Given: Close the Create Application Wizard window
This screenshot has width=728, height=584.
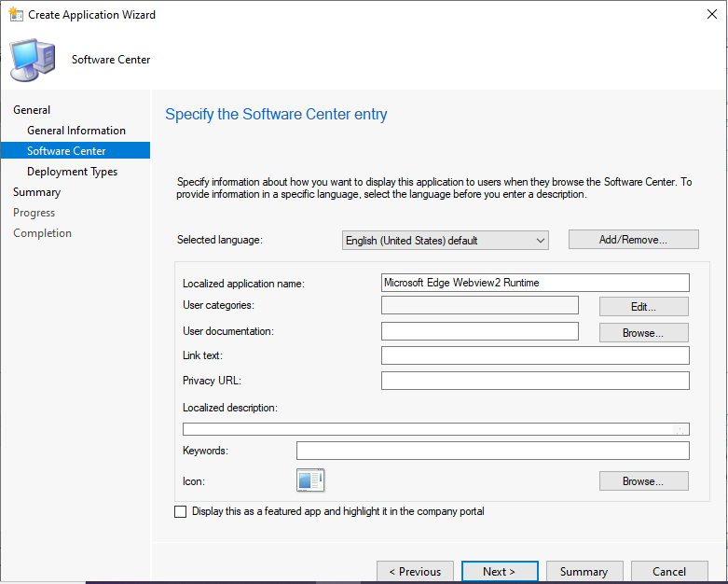Looking at the screenshot, I should click(712, 14).
